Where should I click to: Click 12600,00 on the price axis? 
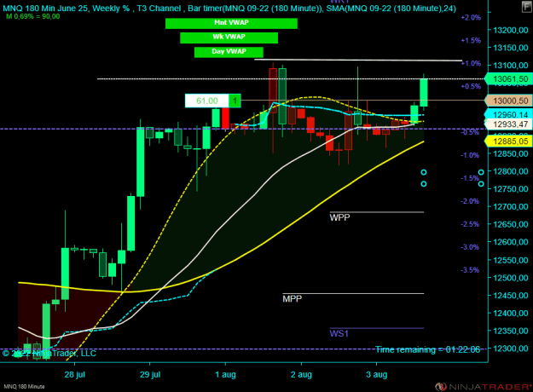coord(511,242)
